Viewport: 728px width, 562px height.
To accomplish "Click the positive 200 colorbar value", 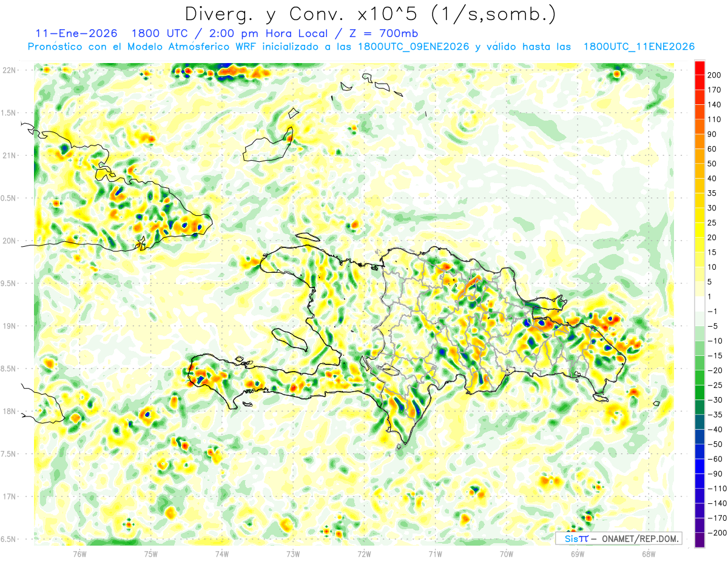I will (x=715, y=75).
